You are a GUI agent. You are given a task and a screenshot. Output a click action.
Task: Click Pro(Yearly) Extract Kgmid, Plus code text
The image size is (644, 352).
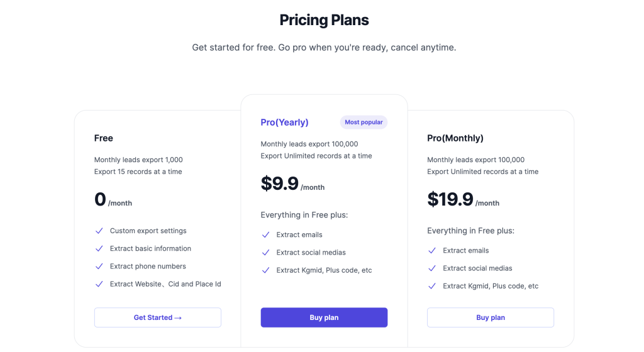(324, 270)
